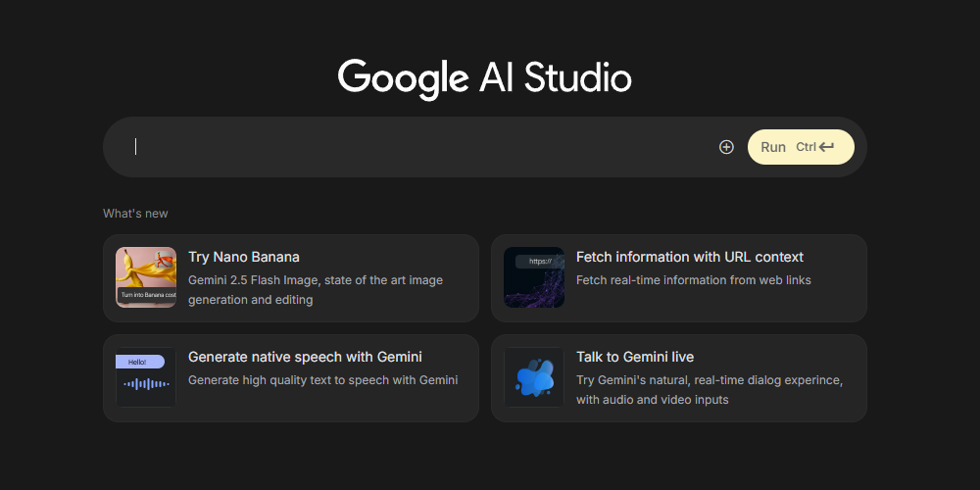Click text 'Gemini 2.5 Flash Image, state of the art image generation and editing'
980x490 pixels.
tap(316, 290)
